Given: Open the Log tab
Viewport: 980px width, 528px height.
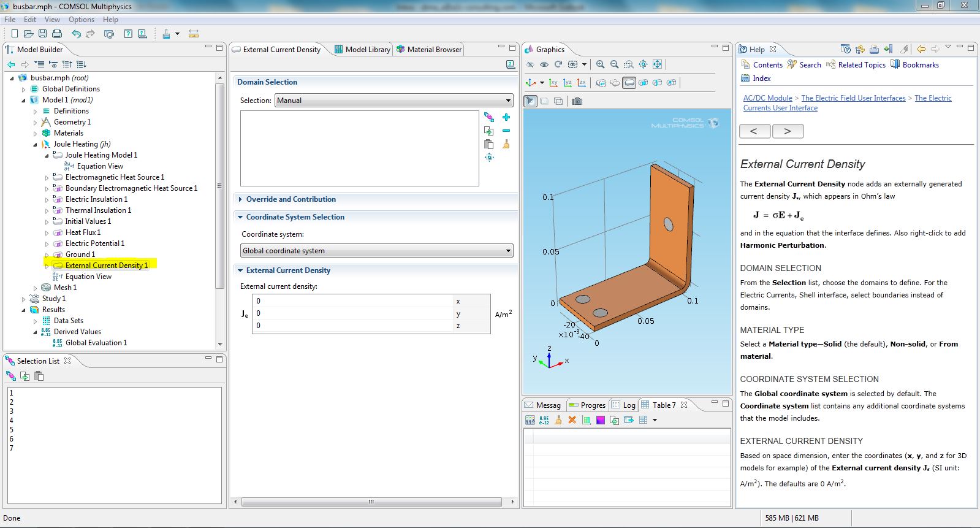Looking at the screenshot, I should [x=624, y=405].
